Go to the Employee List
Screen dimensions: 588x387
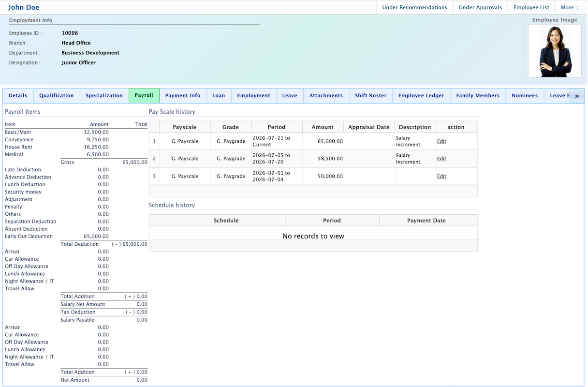(x=531, y=7)
